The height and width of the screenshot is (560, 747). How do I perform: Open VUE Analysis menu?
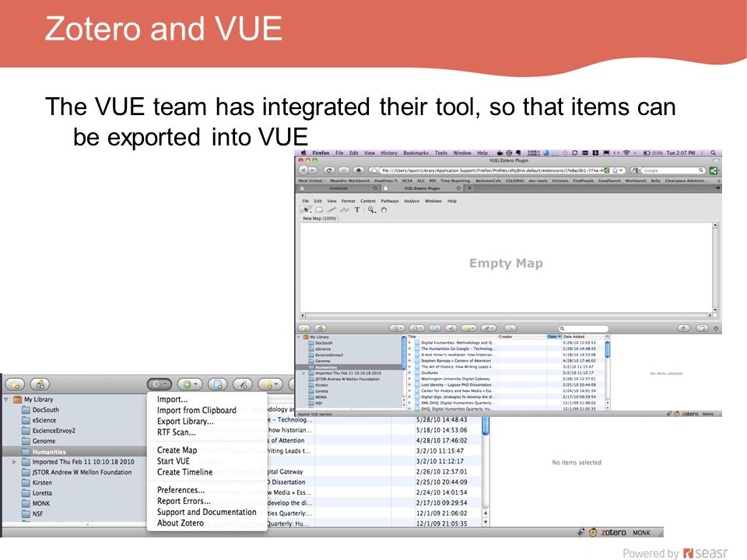tap(412, 201)
